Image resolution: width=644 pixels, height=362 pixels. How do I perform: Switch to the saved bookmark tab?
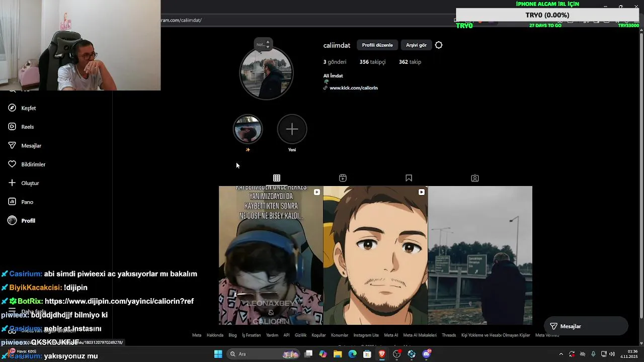[x=409, y=178]
